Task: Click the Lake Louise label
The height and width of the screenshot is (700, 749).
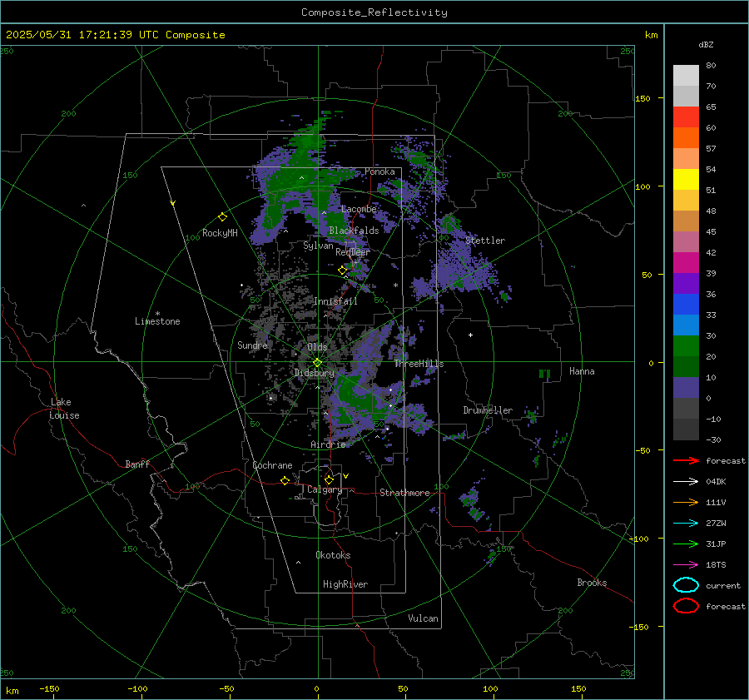Action: tap(64, 409)
